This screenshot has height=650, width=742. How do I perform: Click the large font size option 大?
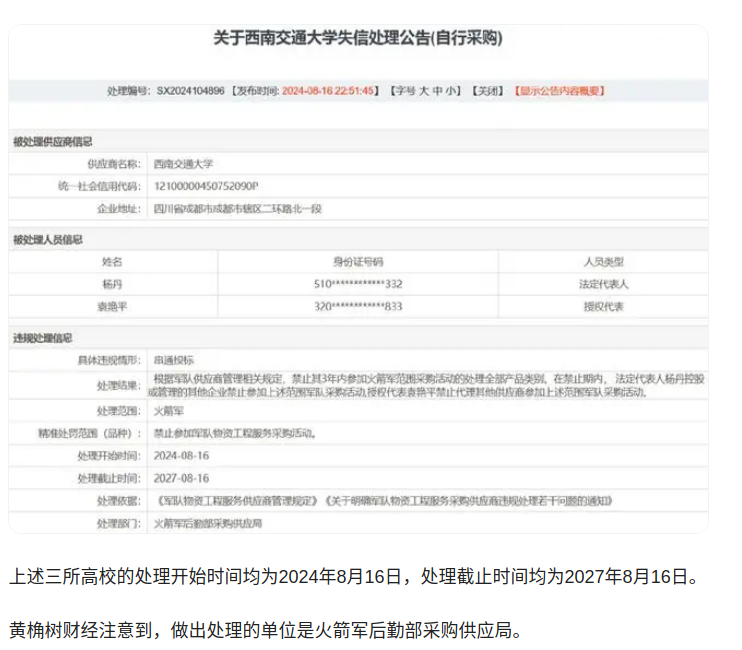pyautogui.click(x=424, y=91)
